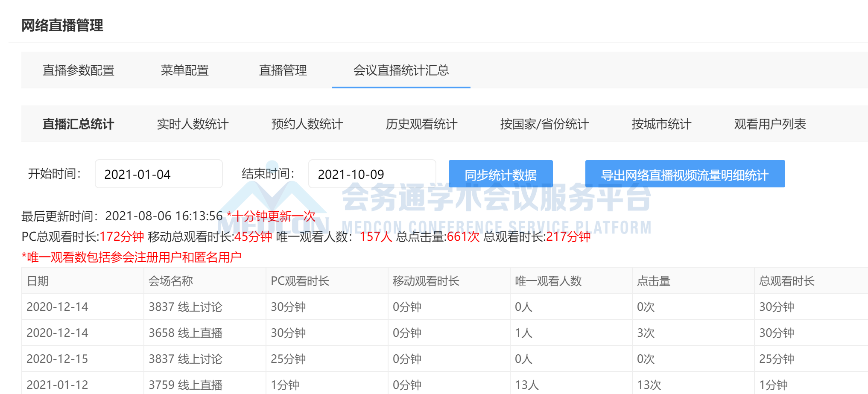
Task: Open 预约人数统计 sub-tab
Action: (307, 124)
